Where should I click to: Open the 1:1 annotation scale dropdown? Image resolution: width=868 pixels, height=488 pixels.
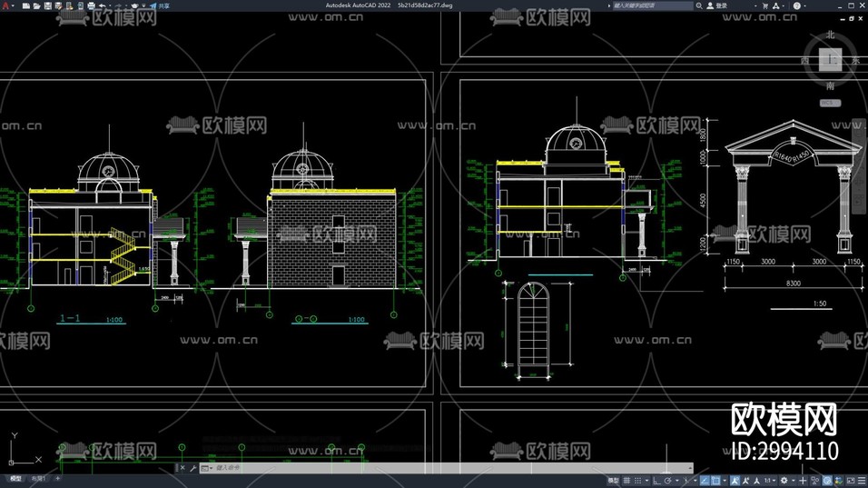click(x=769, y=481)
